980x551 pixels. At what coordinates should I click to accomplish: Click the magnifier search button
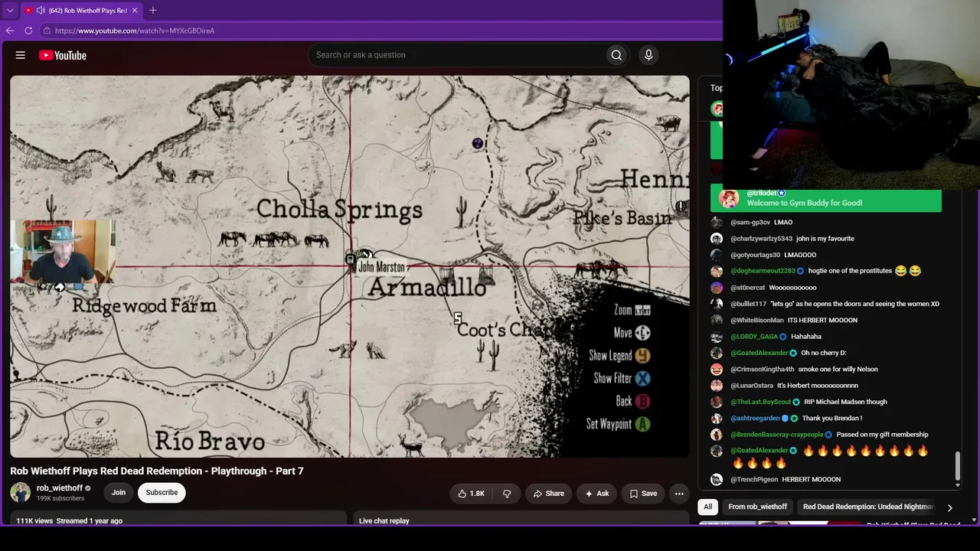click(x=616, y=55)
